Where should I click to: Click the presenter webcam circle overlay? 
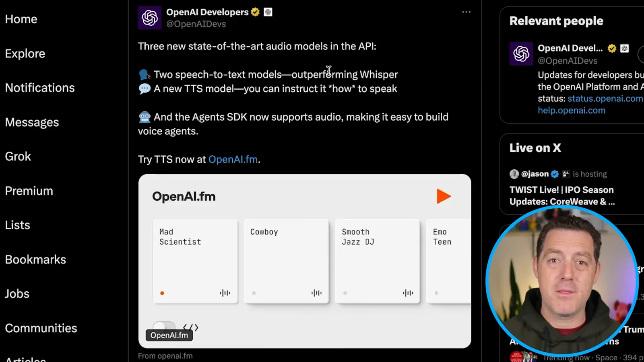(562, 281)
